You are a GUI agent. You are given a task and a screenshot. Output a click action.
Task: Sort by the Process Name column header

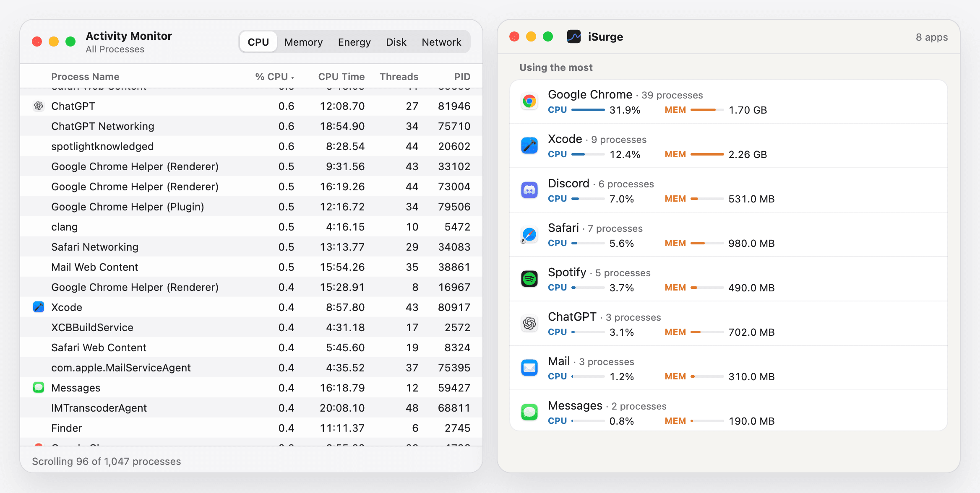pos(85,77)
